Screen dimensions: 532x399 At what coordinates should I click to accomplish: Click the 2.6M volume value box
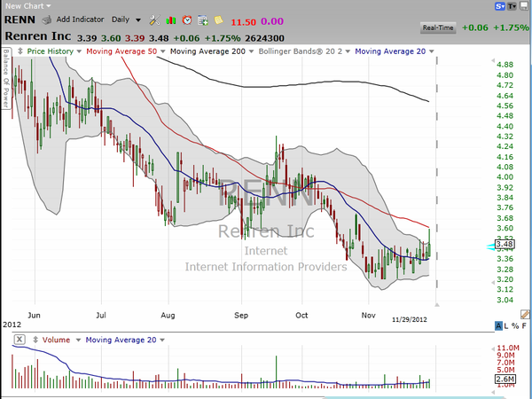click(x=505, y=379)
